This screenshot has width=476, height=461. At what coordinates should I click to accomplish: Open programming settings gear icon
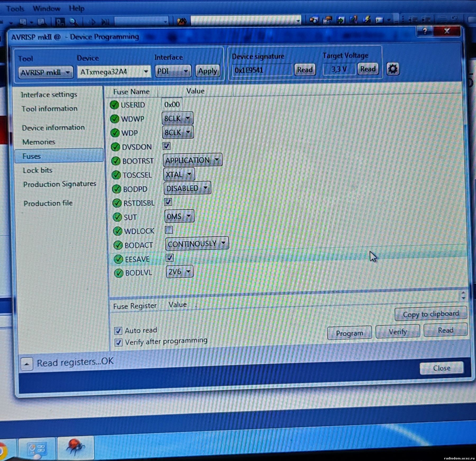coord(393,69)
